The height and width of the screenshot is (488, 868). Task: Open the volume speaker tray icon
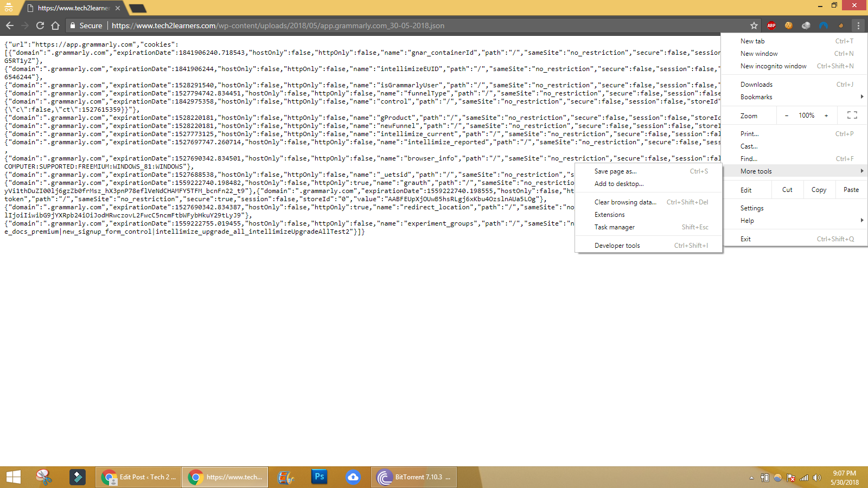click(817, 478)
